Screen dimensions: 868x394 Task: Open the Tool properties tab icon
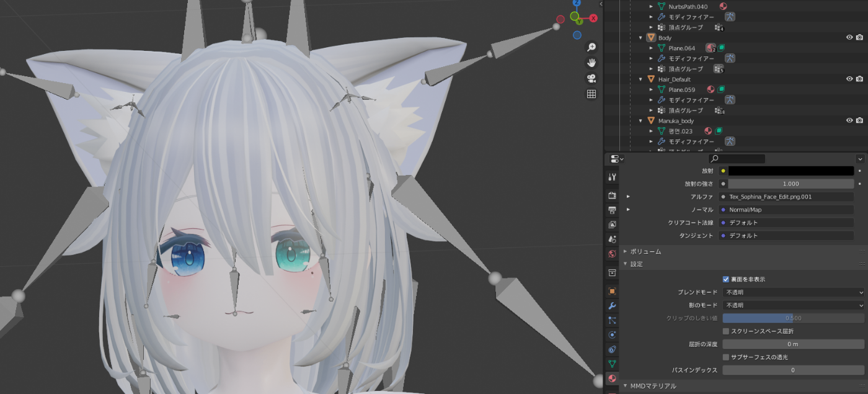pos(612,177)
